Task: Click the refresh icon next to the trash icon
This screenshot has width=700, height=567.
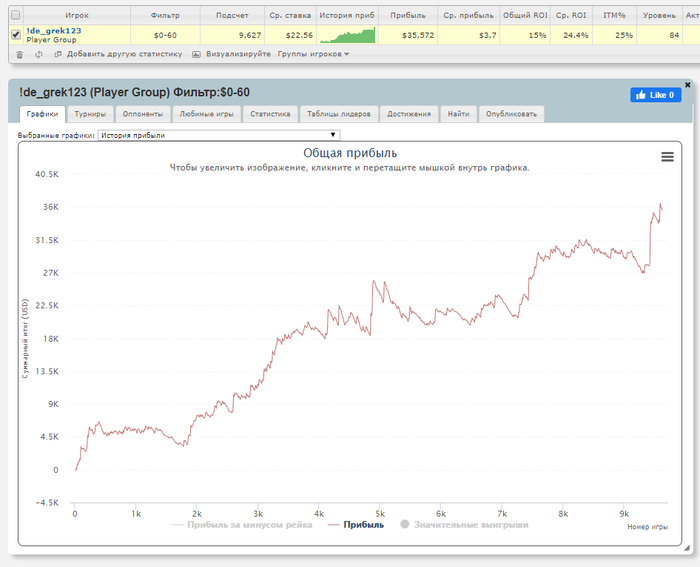Action: click(x=39, y=54)
